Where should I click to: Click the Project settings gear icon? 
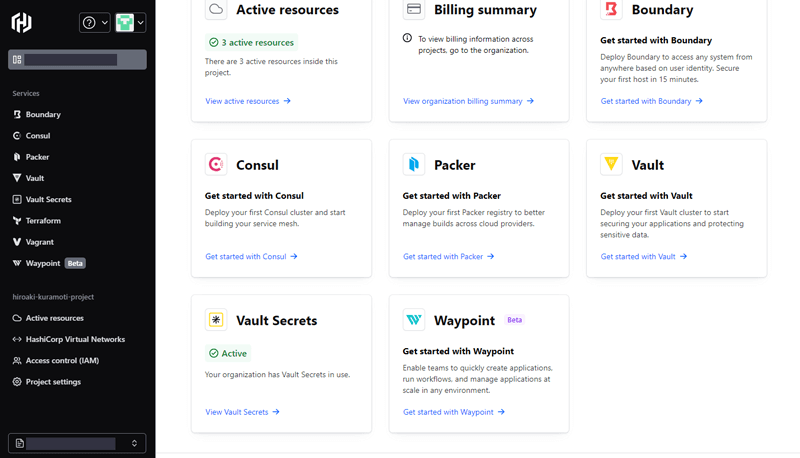click(x=17, y=381)
